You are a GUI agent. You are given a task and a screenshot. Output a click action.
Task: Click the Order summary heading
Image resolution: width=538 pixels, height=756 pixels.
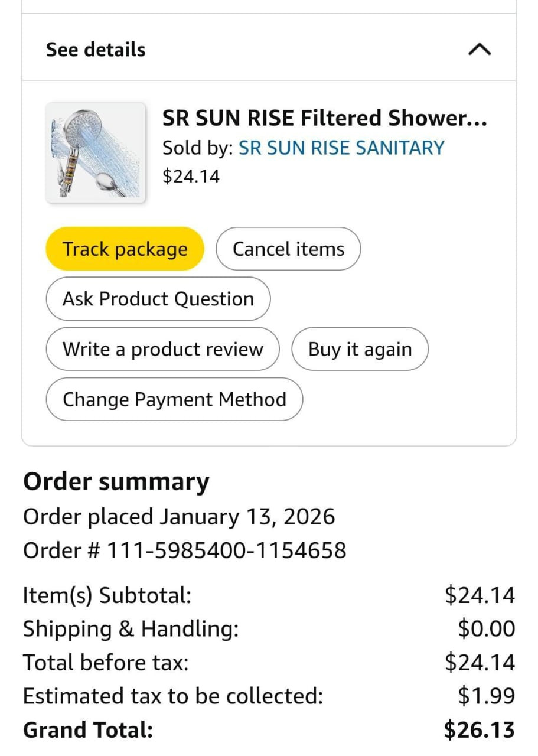pos(116,482)
